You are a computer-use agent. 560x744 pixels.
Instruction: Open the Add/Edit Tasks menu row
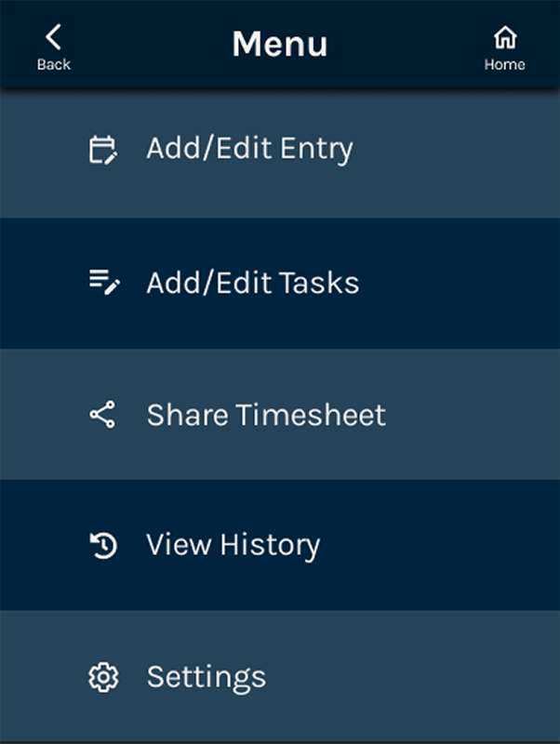click(279, 283)
